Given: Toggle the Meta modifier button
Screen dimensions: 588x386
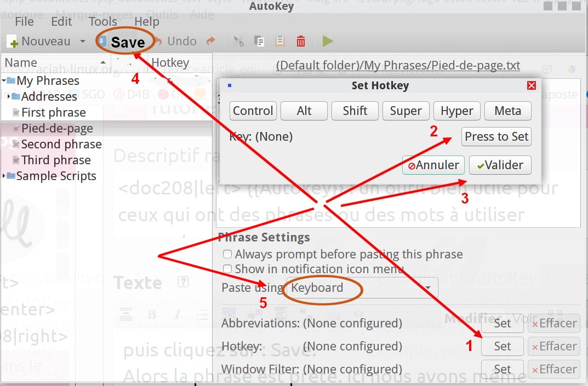Looking at the screenshot, I should point(508,111).
